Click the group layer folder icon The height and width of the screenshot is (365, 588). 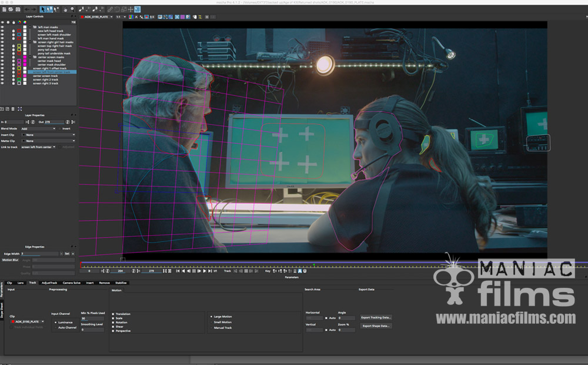(x=2, y=109)
